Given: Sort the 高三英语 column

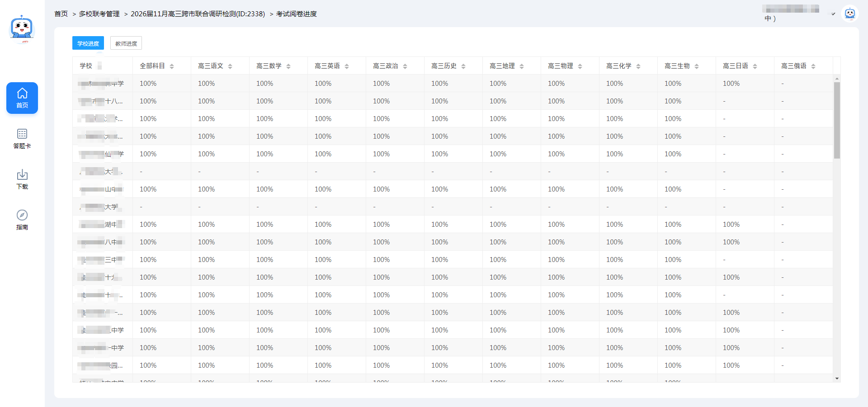Looking at the screenshot, I should [x=347, y=66].
